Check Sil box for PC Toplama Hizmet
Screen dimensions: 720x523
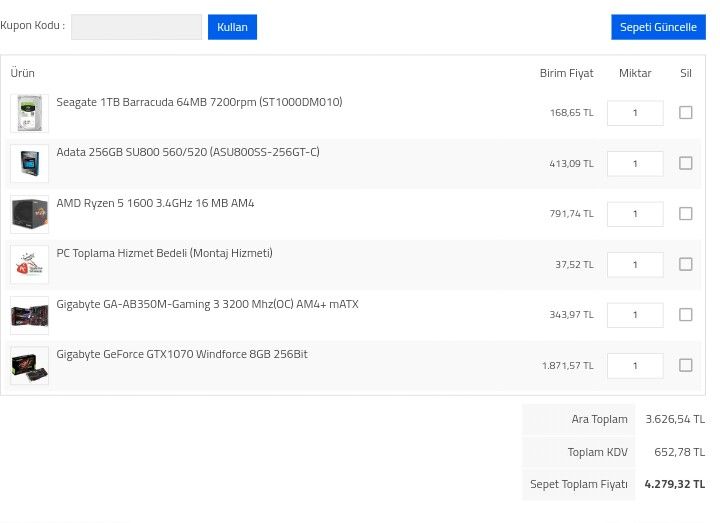(685, 264)
